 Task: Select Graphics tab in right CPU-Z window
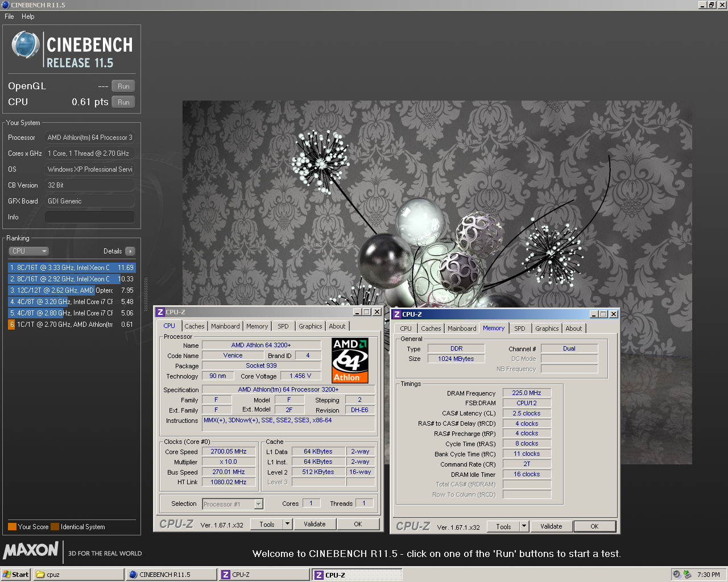547,329
